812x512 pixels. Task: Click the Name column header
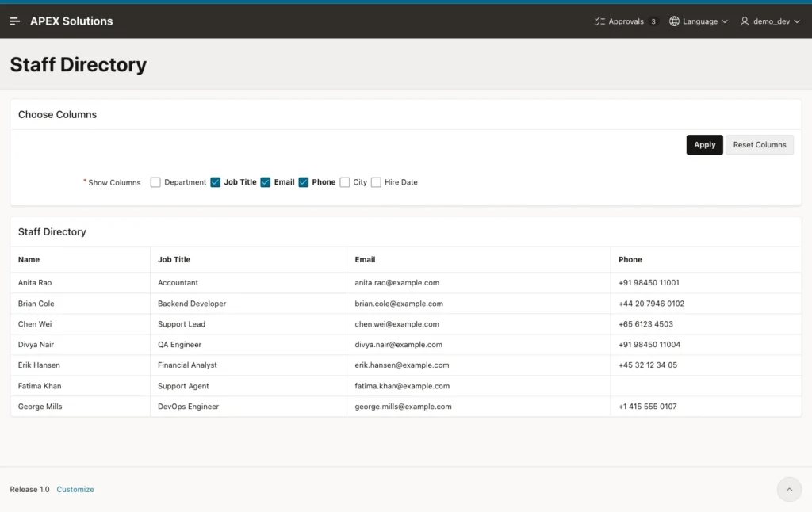click(x=80, y=259)
